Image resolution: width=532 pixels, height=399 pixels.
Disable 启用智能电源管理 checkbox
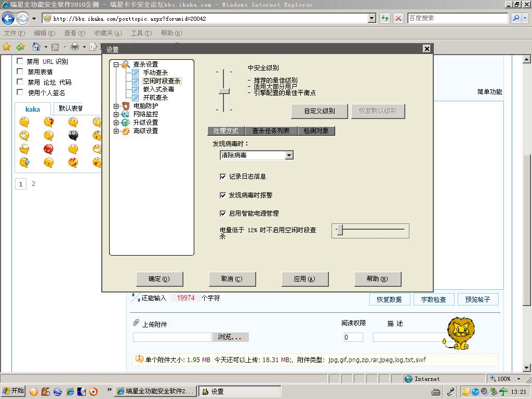pos(222,214)
